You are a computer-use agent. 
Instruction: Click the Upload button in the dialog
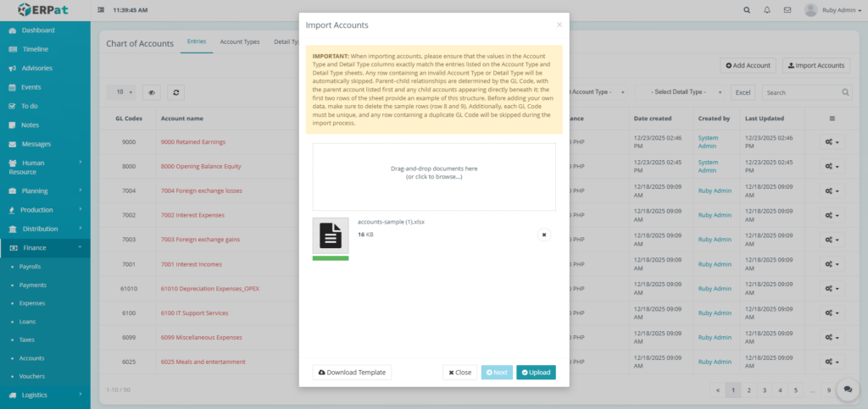coord(536,372)
